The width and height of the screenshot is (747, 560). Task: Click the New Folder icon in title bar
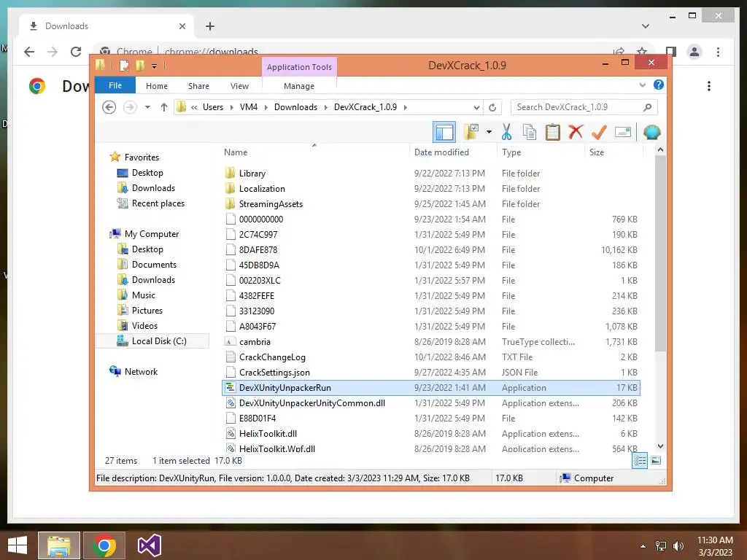pos(140,65)
